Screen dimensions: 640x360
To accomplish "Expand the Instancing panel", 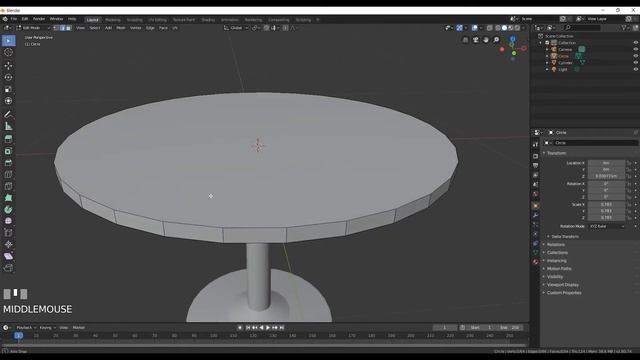I will click(x=556, y=261).
